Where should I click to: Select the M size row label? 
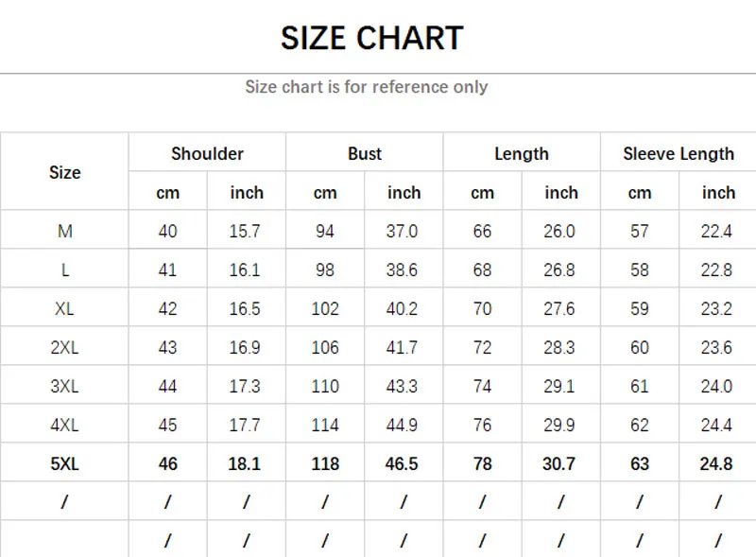[65, 232]
